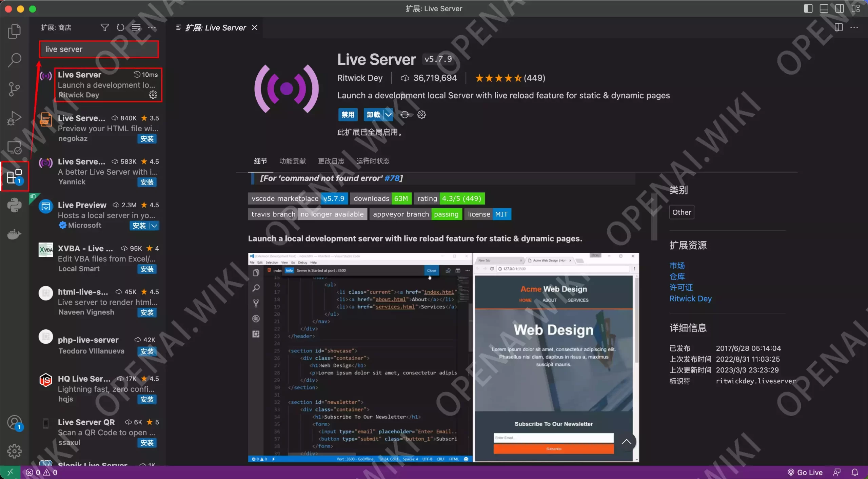Switch to the 细节 tab
868x479 pixels.
tap(260, 161)
